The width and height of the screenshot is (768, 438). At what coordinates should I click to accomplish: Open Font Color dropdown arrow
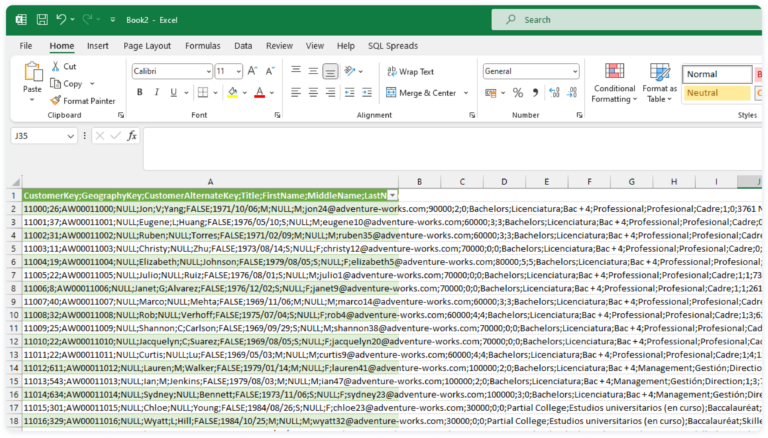point(272,93)
